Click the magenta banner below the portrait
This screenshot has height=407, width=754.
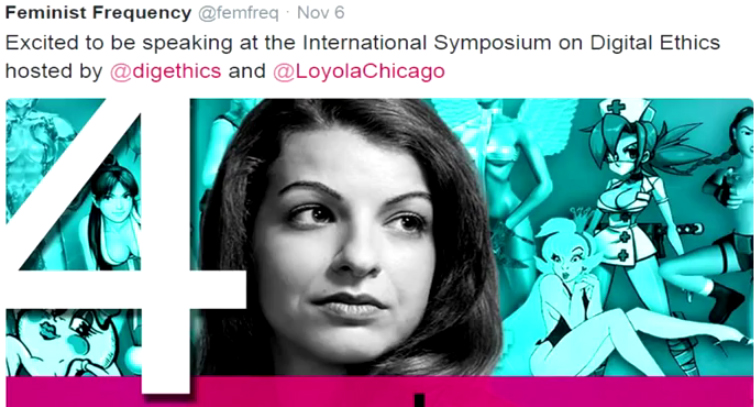coord(379,392)
